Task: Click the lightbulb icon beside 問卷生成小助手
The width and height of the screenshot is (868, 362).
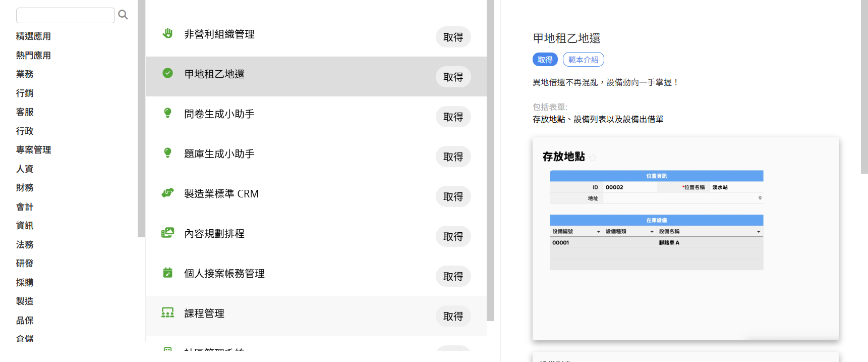Action: click(167, 113)
